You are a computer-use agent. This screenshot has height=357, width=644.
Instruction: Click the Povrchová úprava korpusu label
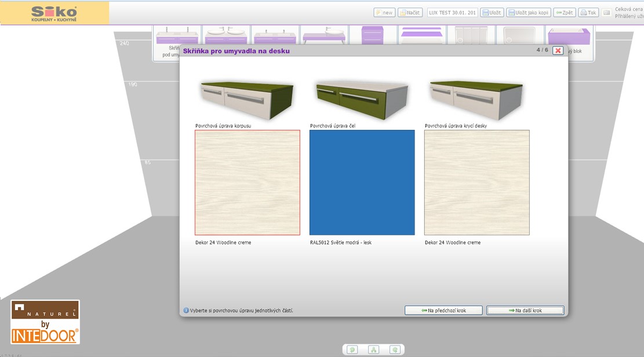pos(223,126)
